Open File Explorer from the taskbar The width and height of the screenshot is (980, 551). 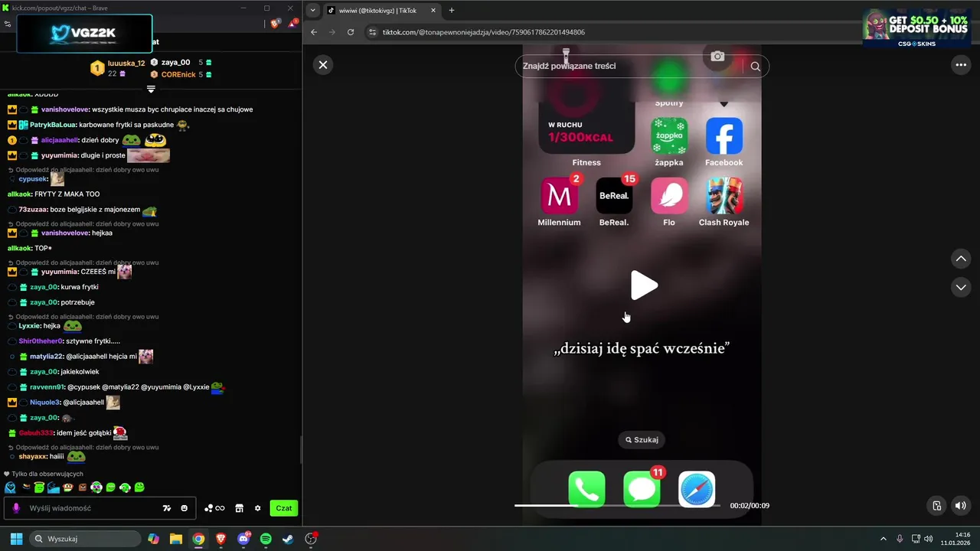pyautogui.click(x=175, y=539)
